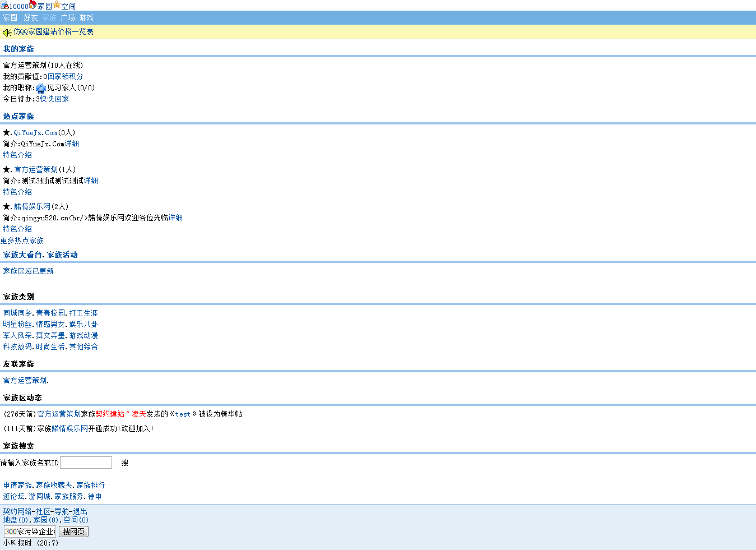
Task: Click the 退出 logout link
Action: [x=80, y=512]
